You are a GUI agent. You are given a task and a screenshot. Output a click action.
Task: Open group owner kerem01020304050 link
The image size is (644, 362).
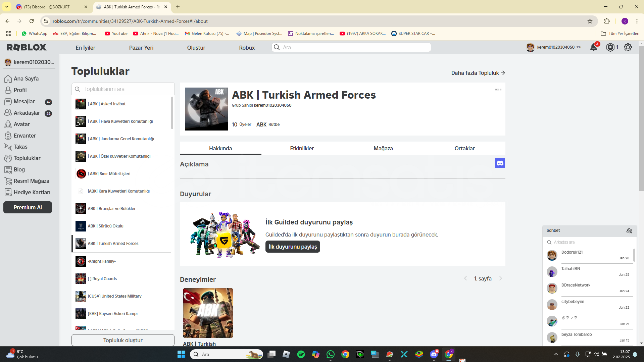(x=273, y=105)
